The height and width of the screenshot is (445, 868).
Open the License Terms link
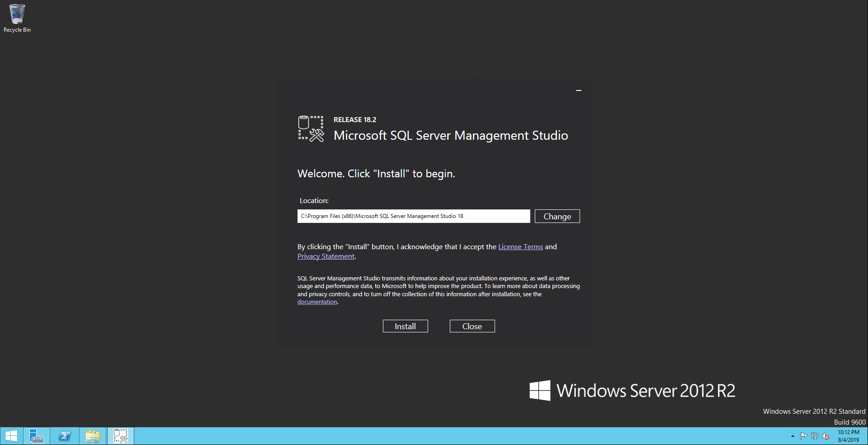click(520, 247)
